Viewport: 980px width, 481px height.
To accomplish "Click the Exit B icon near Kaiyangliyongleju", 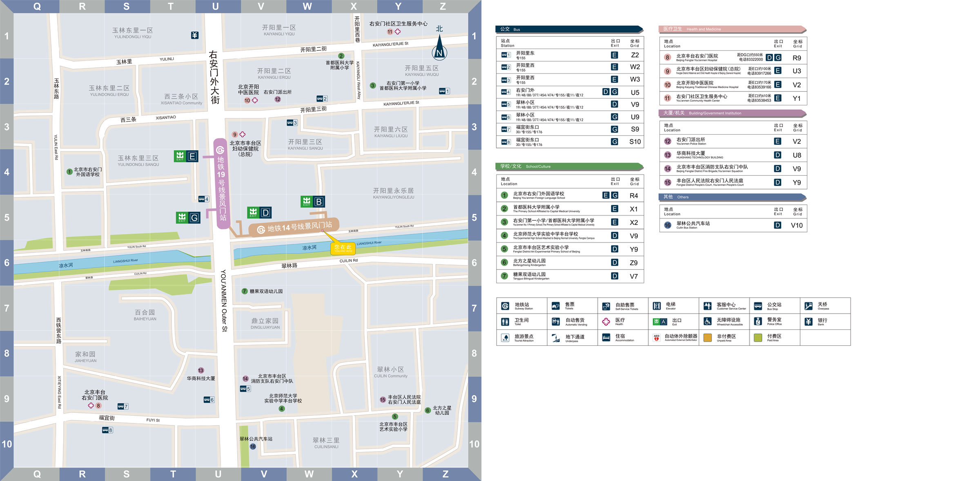I will [313, 201].
